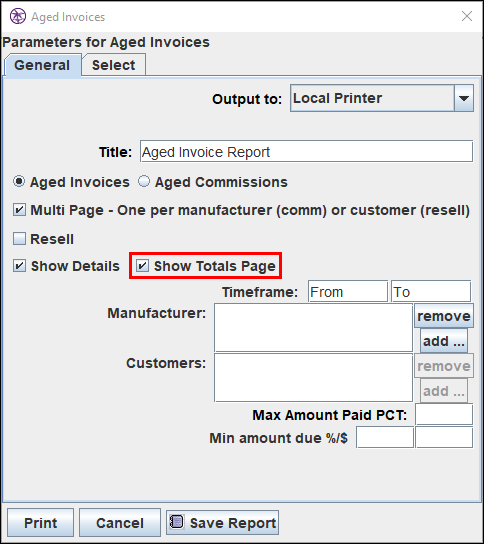The image size is (484, 544).
Task: Select the Aged Invoices radio button
Action: click(x=19, y=181)
